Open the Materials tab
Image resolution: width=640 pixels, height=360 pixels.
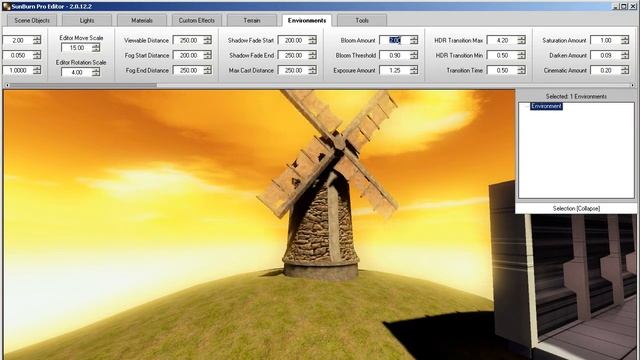(142, 20)
